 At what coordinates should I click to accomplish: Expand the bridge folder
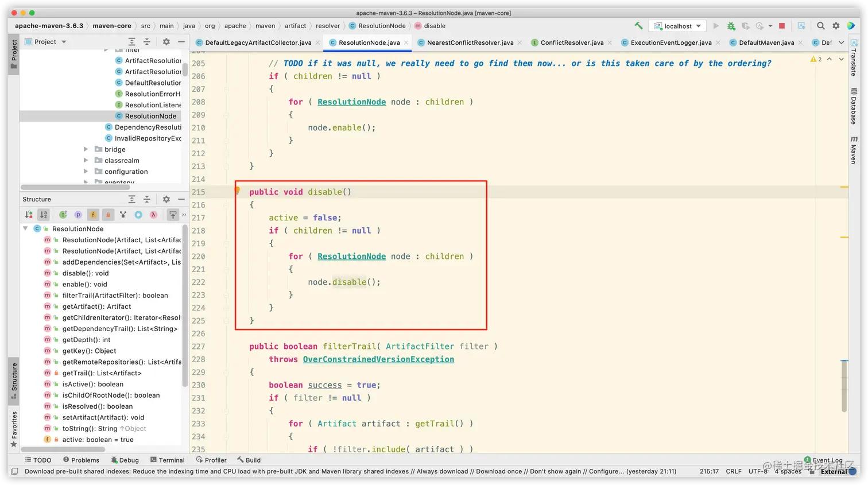[x=86, y=149]
